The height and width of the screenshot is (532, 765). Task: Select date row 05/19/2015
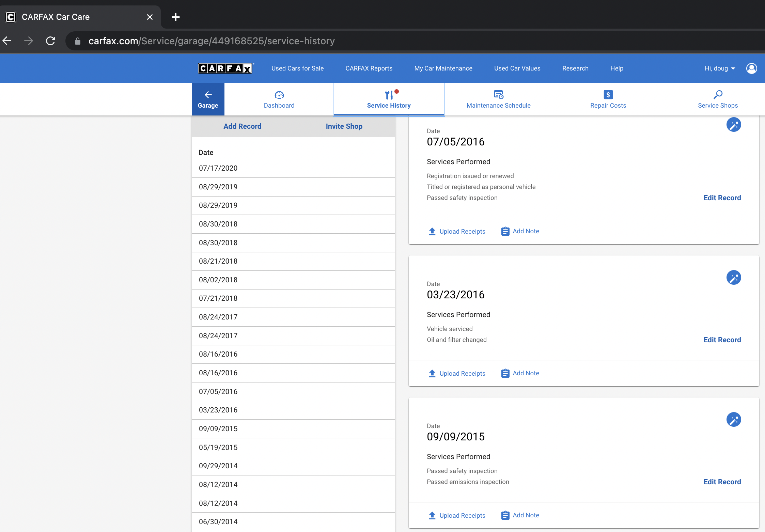(x=293, y=448)
